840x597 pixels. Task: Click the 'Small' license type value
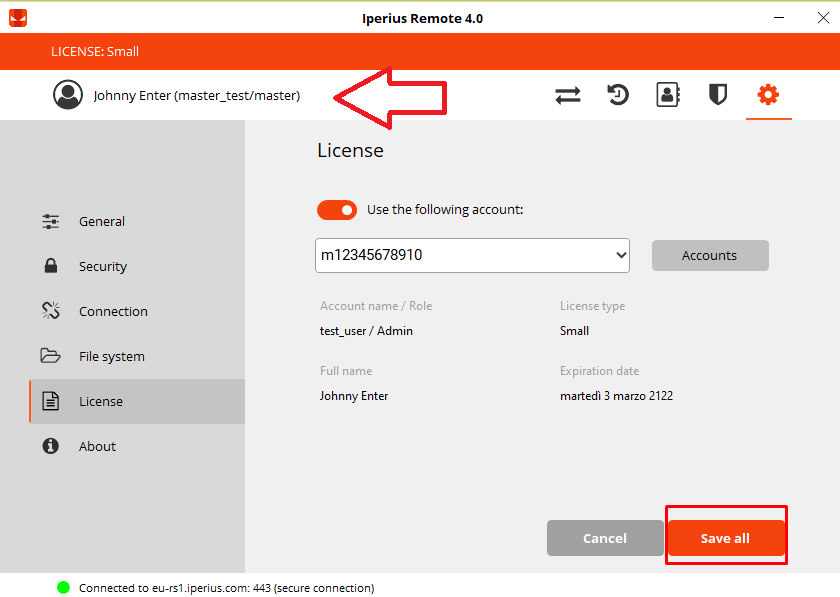tap(574, 331)
